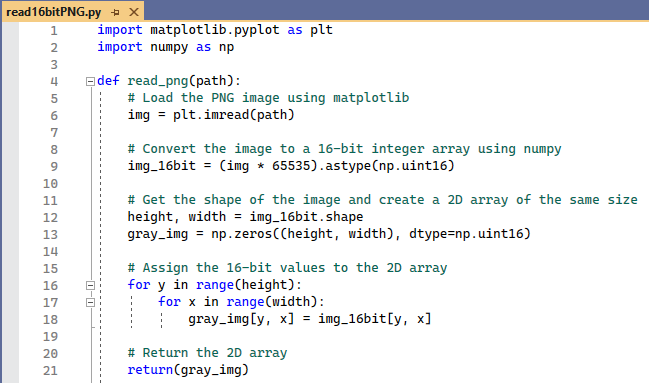This screenshot has height=383, width=649.
Task: Click 'gray_img[y, x]' on line 18
Action: [241, 319]
